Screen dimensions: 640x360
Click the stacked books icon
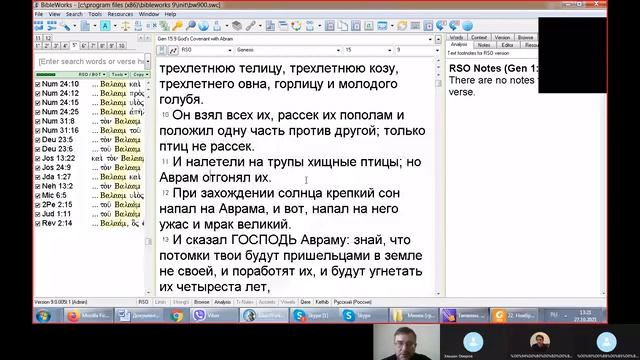(x=237, y=26)
